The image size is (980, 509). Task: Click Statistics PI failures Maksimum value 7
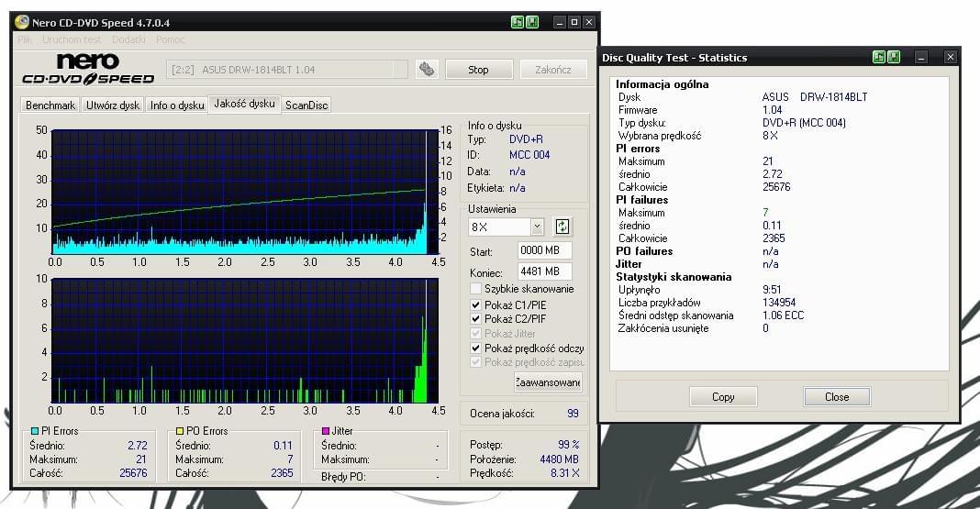point(765,213)
